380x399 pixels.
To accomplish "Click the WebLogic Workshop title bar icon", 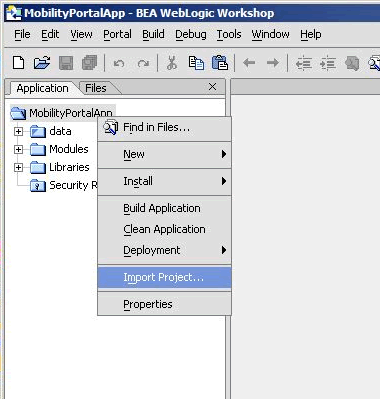I will (14, 13).
